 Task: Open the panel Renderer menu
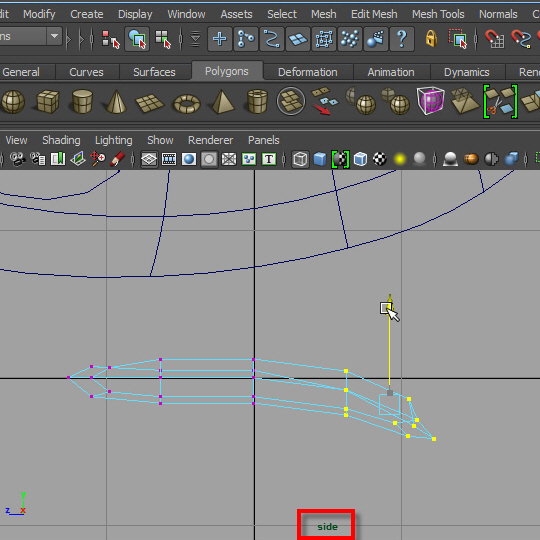tap(210, 140)
